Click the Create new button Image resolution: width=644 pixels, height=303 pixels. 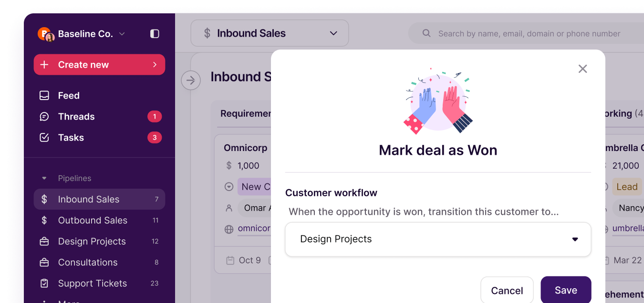tap(99, 65)
